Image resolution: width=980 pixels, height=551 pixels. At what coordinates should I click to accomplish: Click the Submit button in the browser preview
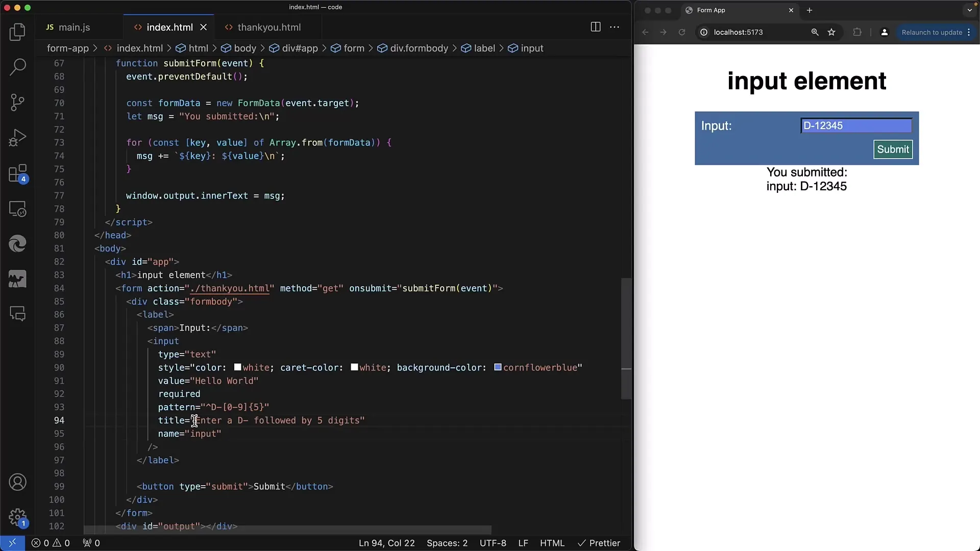[x=893, y=148]
